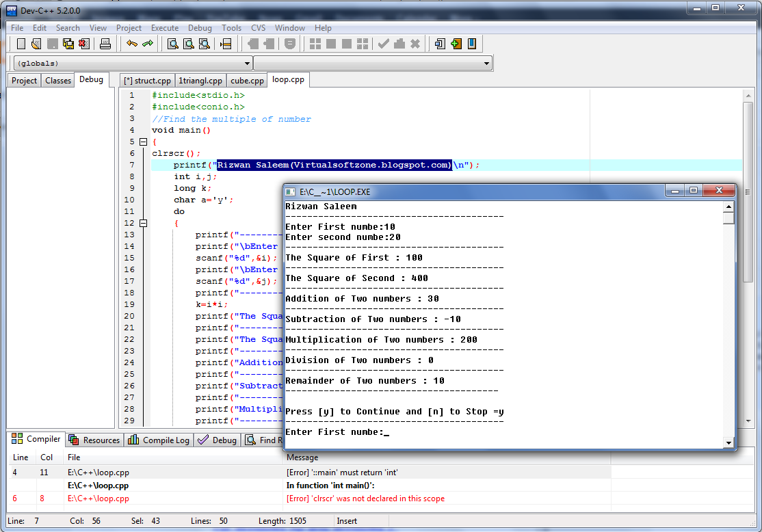Click the Close file red X icon

tap(84, 44)
